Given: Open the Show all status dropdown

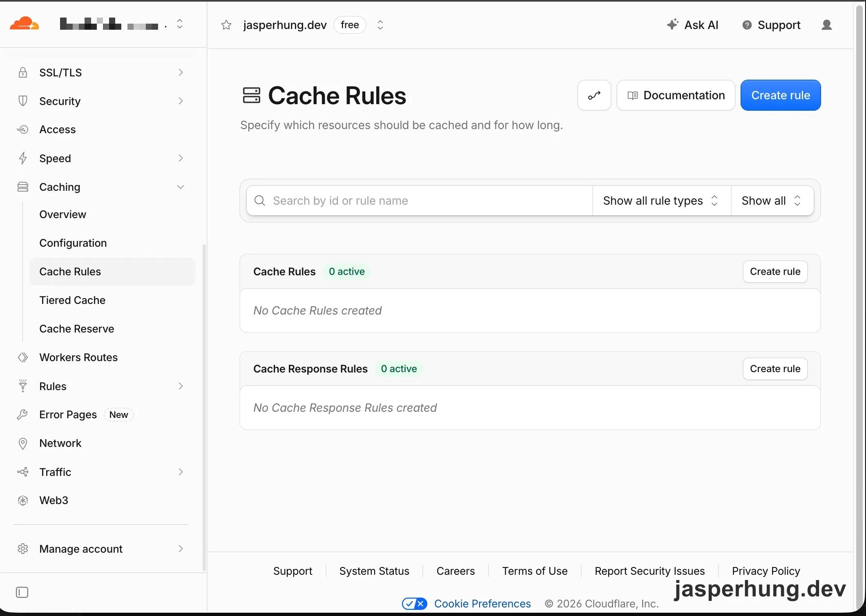Looking at the screenshot, I should [772, 201].
